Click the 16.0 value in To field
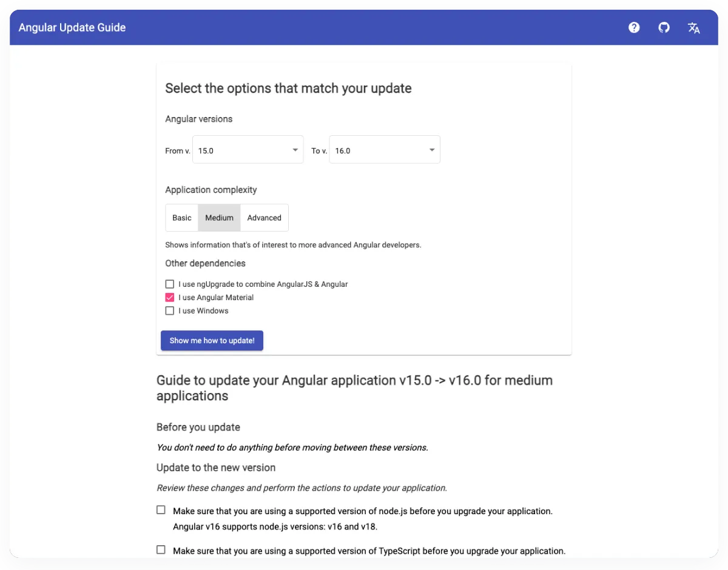Screen dimensions: 728x570 pyautogui.click(x=343, y=151)
